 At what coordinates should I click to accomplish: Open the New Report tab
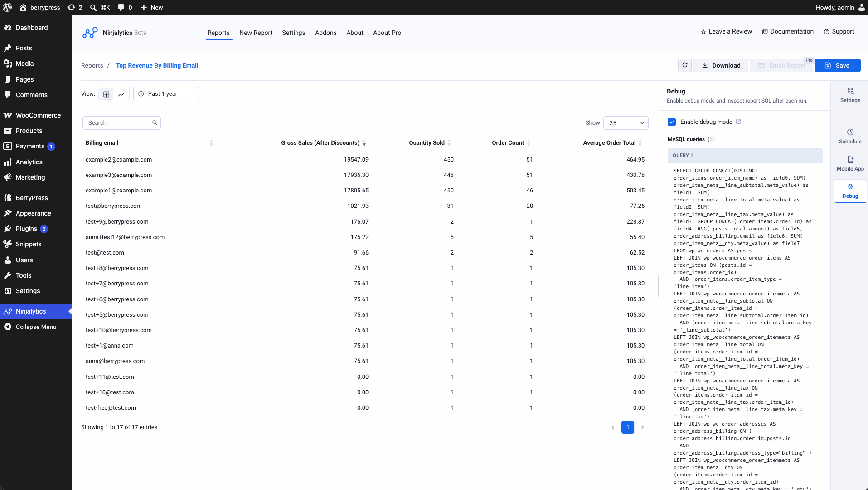click(256, 33)
